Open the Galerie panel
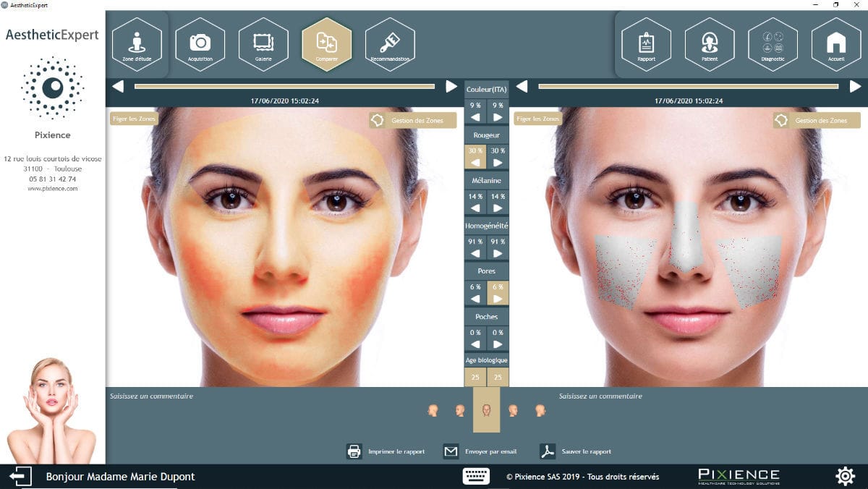This screenshot has height=489, width=868. pos(263,43)
